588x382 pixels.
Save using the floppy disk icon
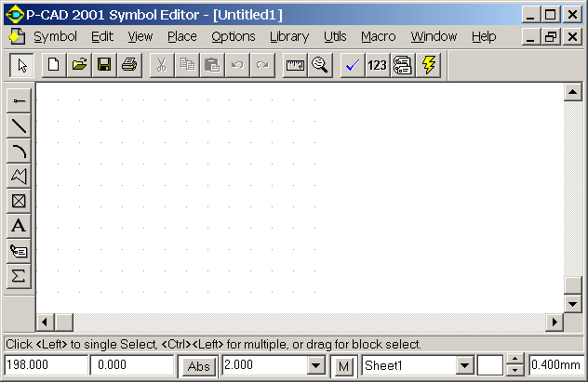(x=104, y=65)
